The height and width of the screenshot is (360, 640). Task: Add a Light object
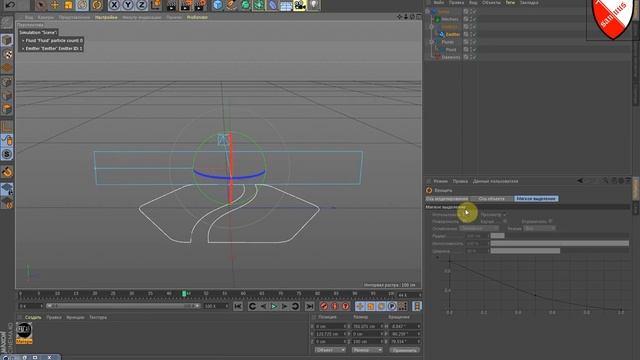coord(313,5)
